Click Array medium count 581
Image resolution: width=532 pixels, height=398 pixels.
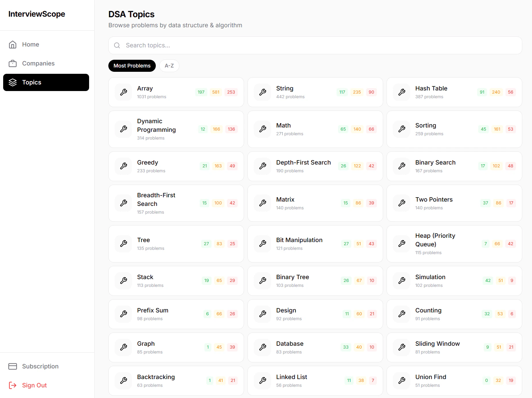[x=216, y=92]
